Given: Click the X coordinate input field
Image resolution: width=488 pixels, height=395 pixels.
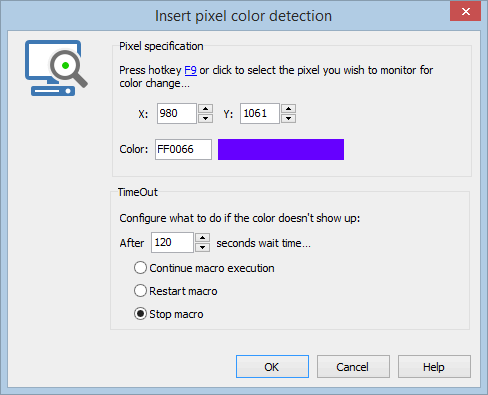Looking at the screenshot, I should (x=177, y=113).
